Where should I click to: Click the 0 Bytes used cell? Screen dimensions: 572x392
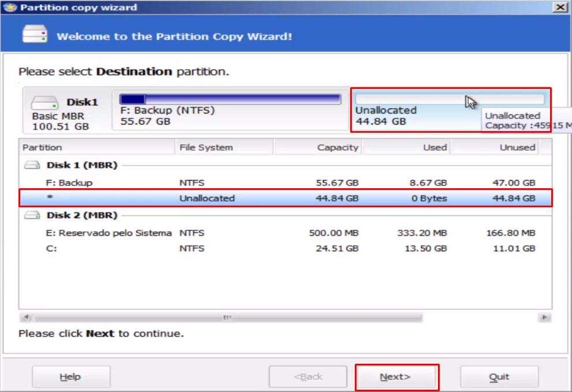[x=429, y=199]
